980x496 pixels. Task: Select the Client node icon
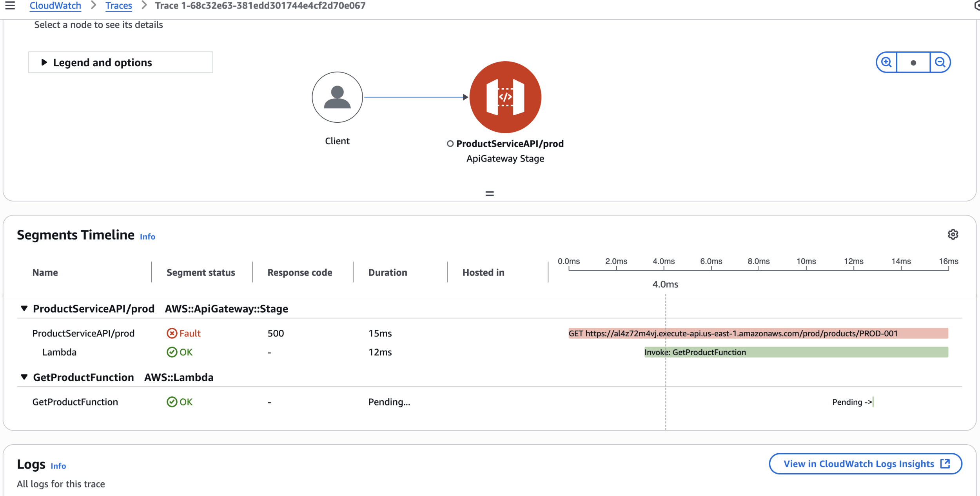[337, 97]
